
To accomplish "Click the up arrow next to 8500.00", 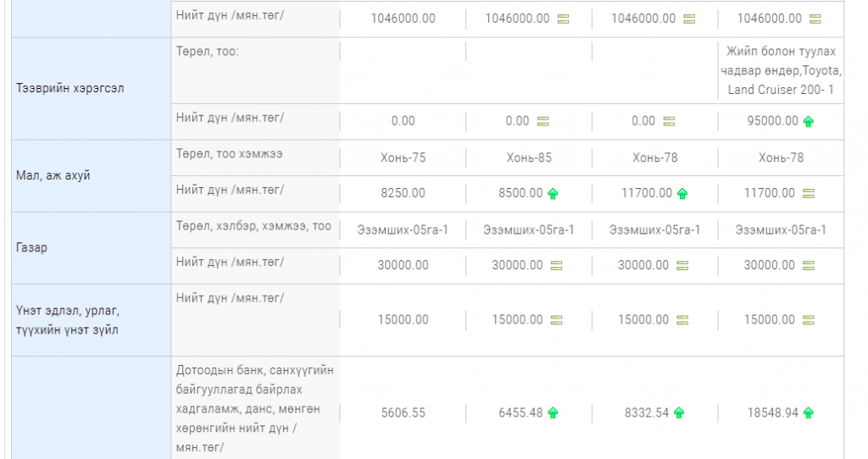I will 553,193.
